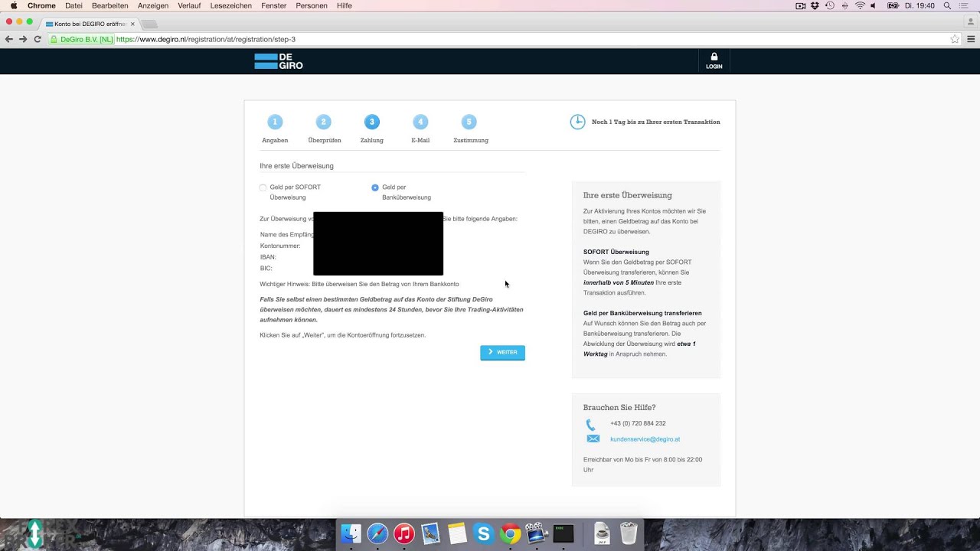Click the WEITER button

pyautogui.click(x=502, y=352)
